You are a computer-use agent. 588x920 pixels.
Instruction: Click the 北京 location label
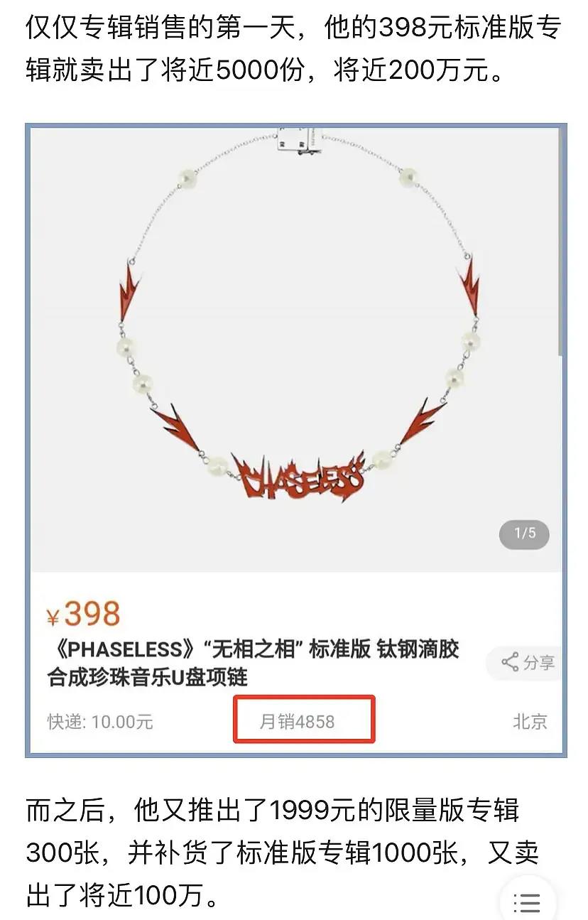click(x=530, y=722)
